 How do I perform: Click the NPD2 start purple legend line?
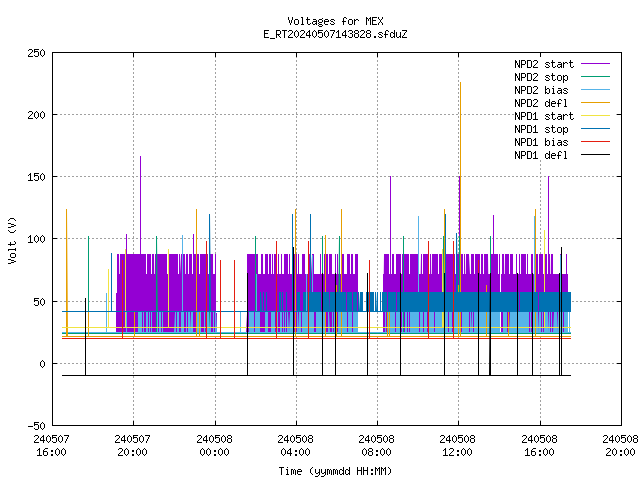(596, 64)
